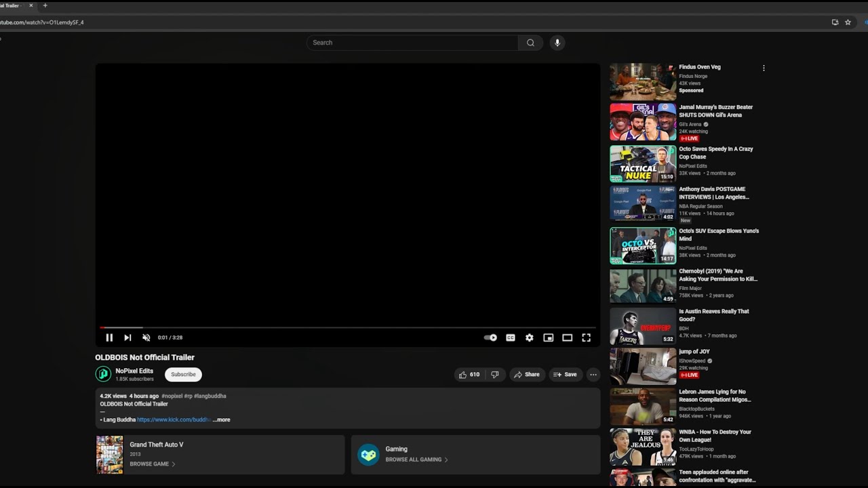Dislike the video with the thumbs-down icon

point(495,374)
